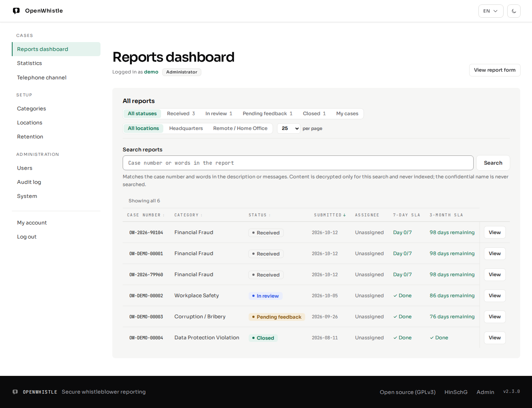Viewport: 532px width, 408px height.
Task: Open Locations setup page
Action: coord(56,123)
